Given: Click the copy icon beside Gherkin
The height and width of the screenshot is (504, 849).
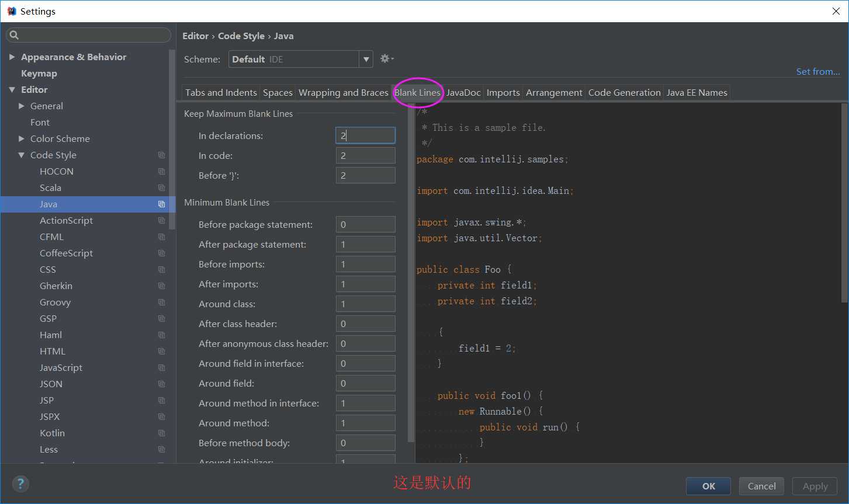Looking at the screenshot, I should tap(162, 286).
